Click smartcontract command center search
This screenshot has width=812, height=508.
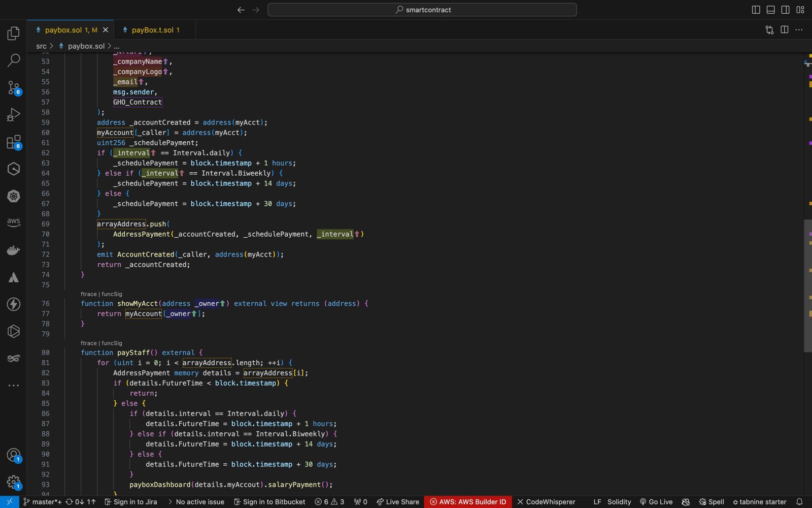point(422,10)
